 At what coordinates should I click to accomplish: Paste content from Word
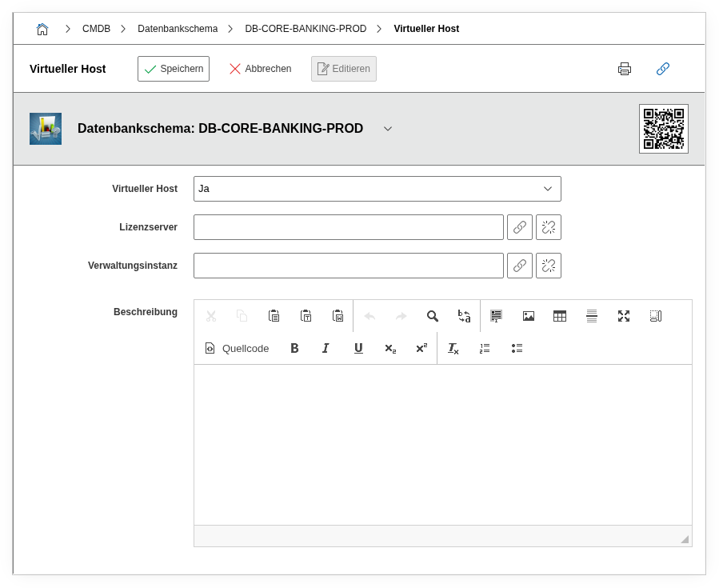click(338, 315)
